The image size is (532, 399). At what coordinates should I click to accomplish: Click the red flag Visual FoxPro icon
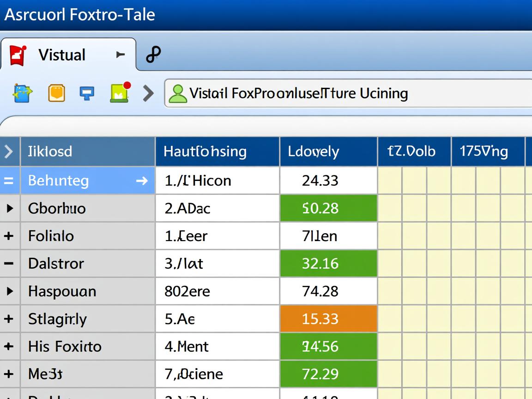[x=18, y=54]
